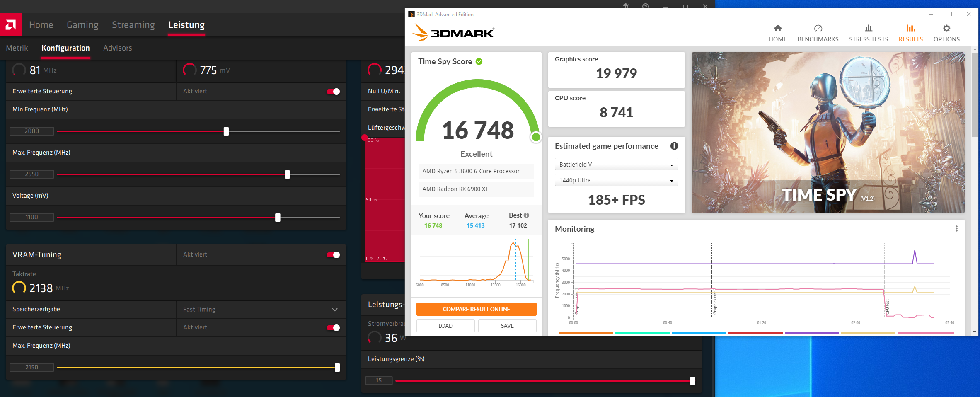Close the 3DMark window
Image resolution: width=980 pixels, height=397 pixels.
tap(969, 14)
